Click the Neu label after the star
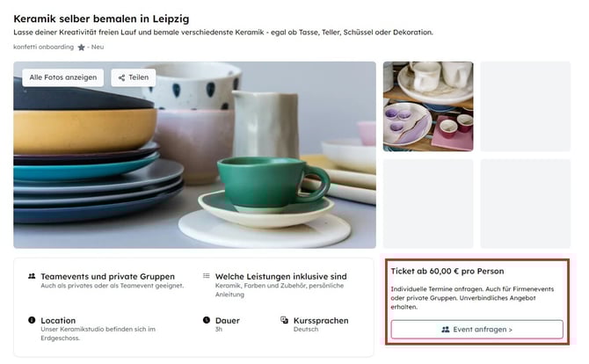The image size is (589, 364). (97, 47)
